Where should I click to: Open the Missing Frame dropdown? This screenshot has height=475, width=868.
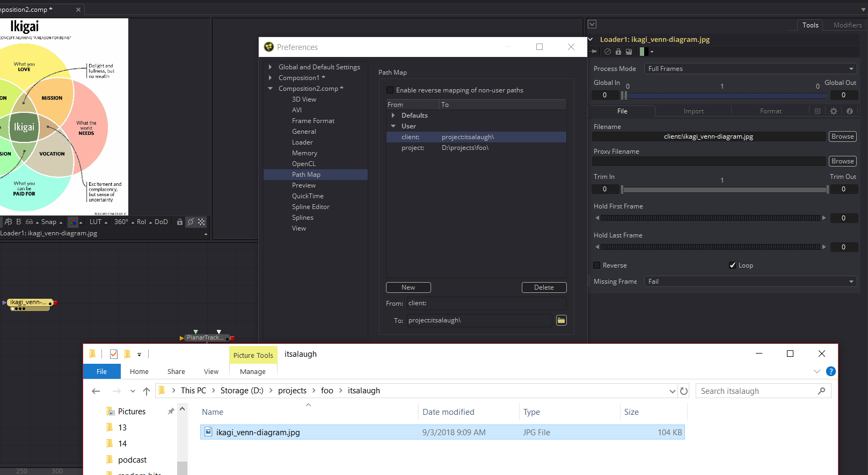tap(751, 282)
